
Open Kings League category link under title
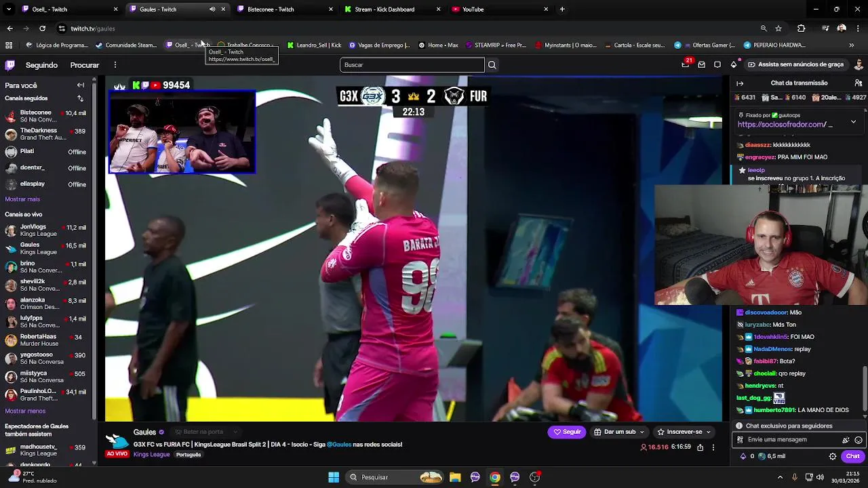[x=151, y=454]
